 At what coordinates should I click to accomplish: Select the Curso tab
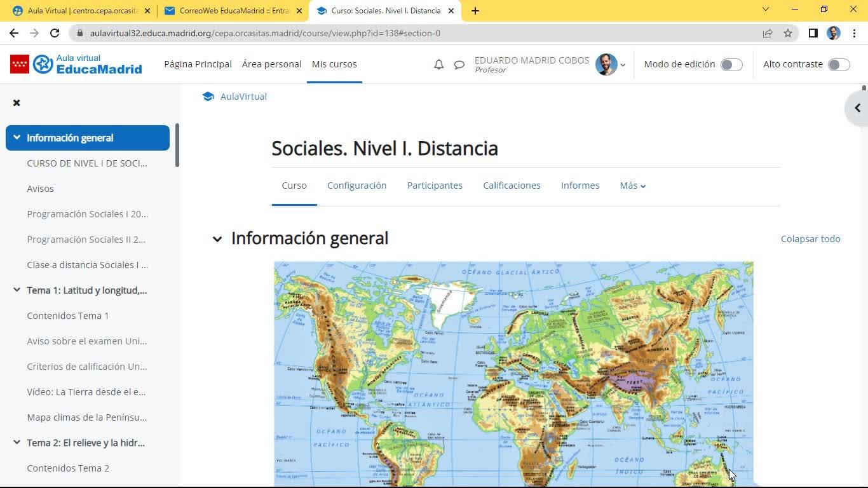click(x=294, y=186)
